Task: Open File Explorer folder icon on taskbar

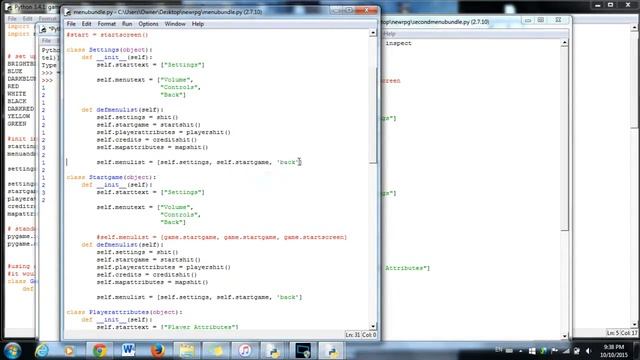Action: 187,351
